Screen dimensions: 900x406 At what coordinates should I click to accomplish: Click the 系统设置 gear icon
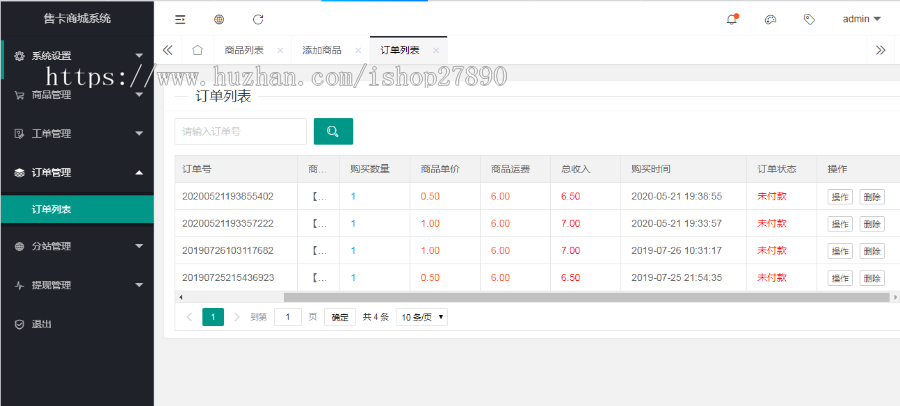[19, 56]
